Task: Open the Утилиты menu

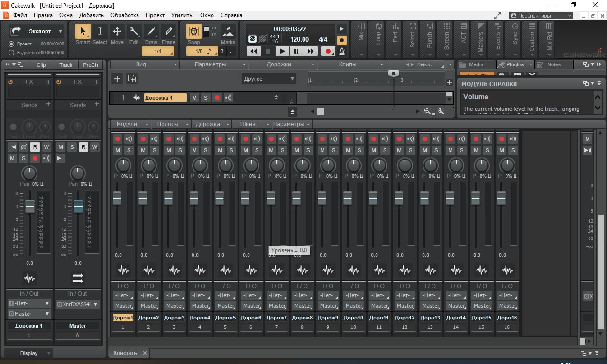Action: pos(182,15)
